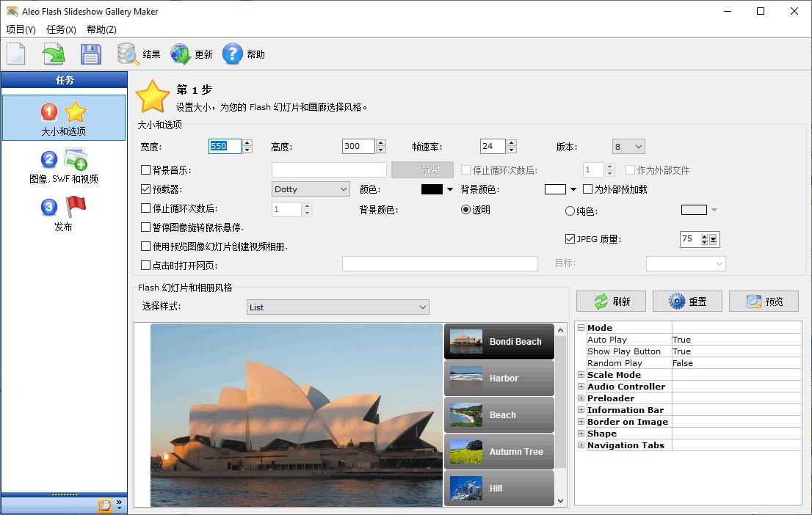Select the 纯色 radio button

(x=570, y=211)
